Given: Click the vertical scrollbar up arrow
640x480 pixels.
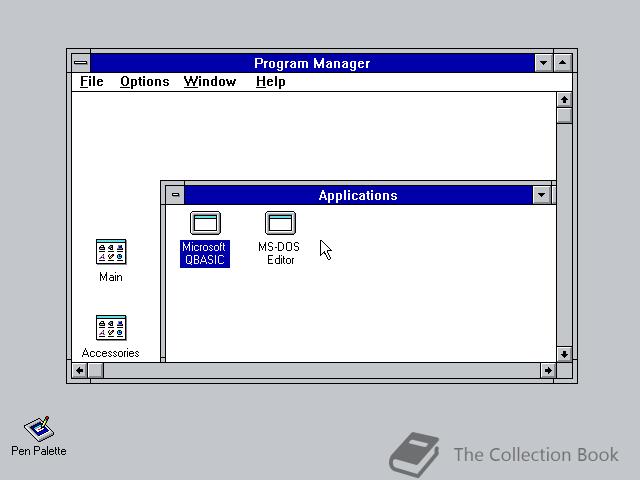Looking at the screenshot, I should coord(564,100).
